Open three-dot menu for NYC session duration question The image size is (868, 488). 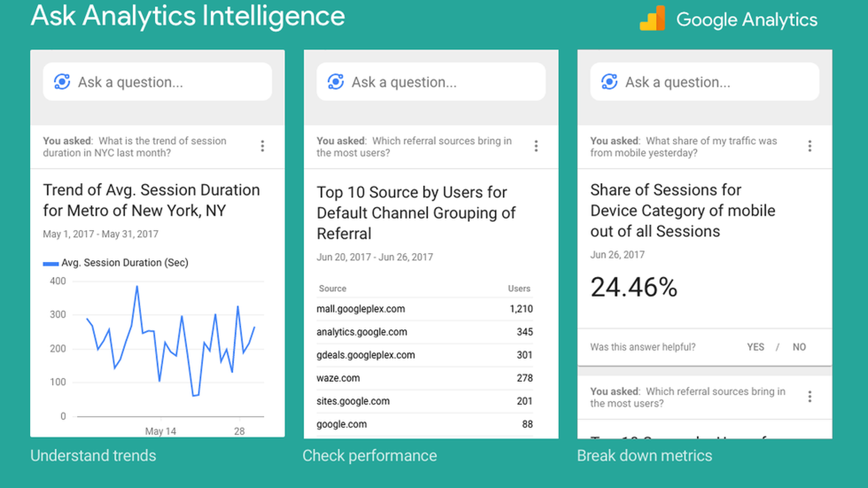tap(262, 146)
